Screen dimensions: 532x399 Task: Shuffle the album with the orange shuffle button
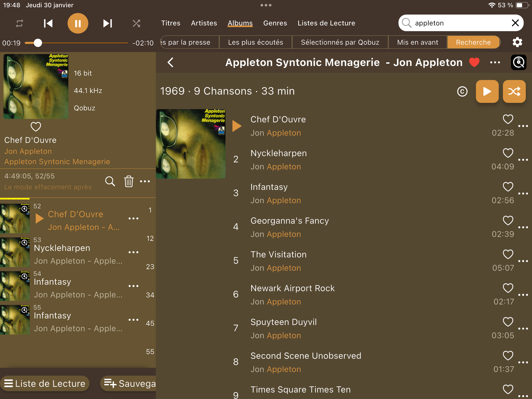click(514, 91)
